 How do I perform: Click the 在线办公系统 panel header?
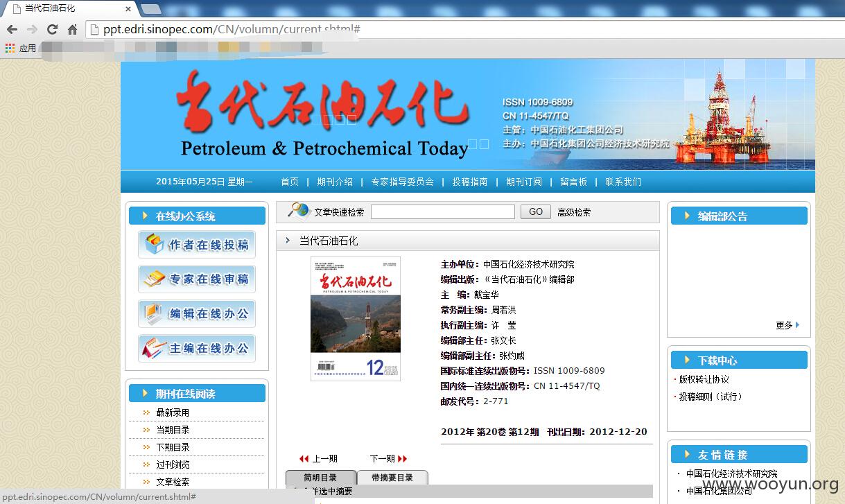click(x=197, y=216)
